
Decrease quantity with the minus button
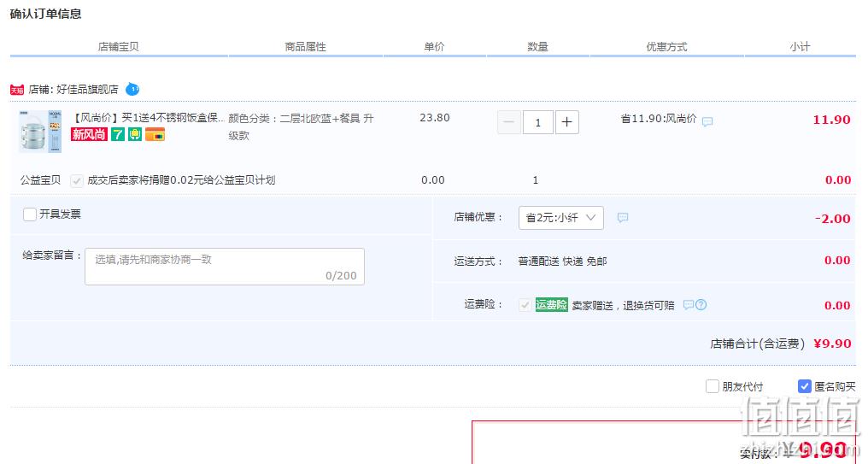(x=508, y=122)
